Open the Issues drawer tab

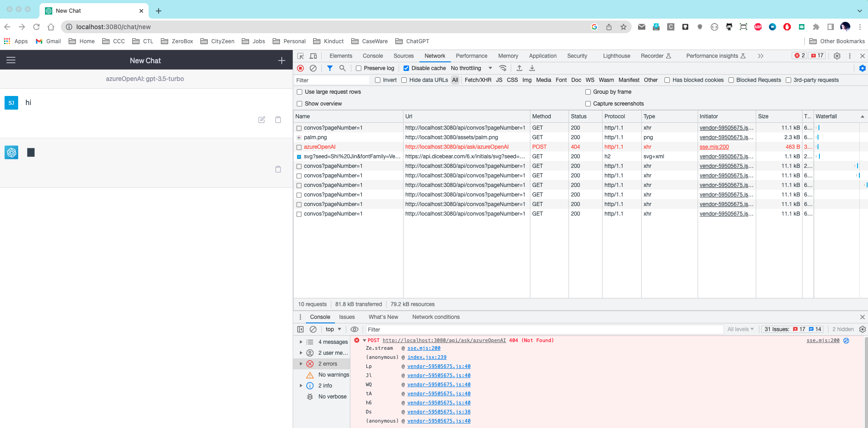click(347, 317)
